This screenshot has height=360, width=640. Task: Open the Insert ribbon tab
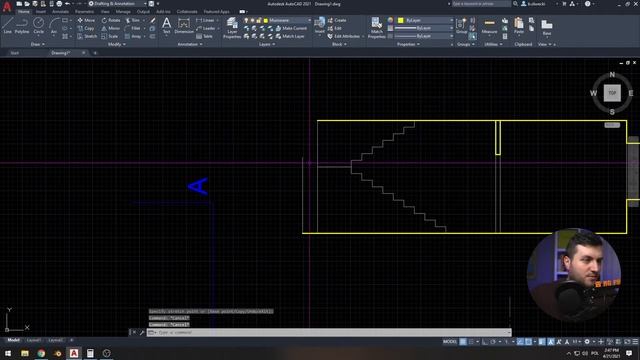[x=41, y=12]
